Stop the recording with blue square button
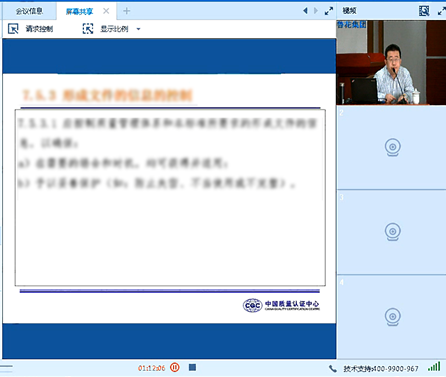The image size is (446, 377). [192, 367]
